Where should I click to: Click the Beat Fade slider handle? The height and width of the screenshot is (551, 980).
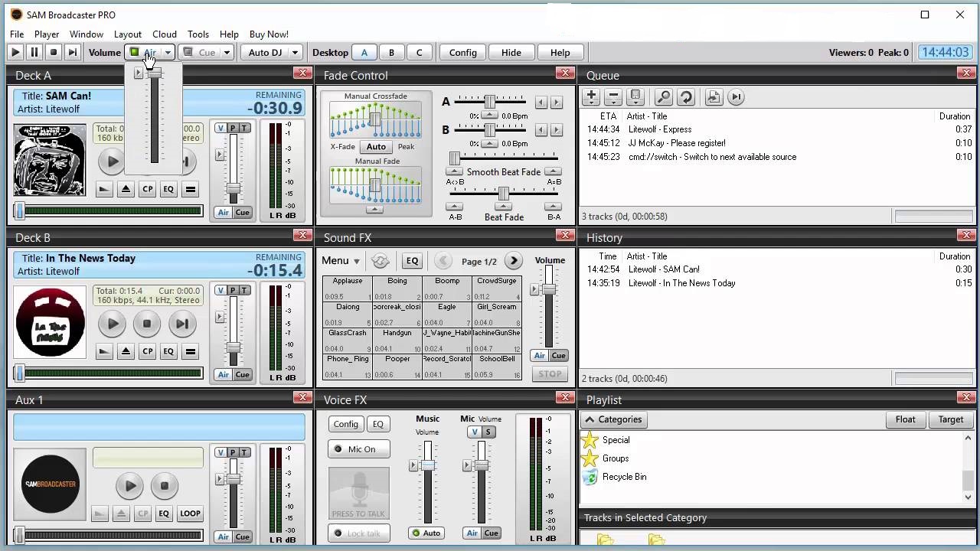click(x=504, y=194)
